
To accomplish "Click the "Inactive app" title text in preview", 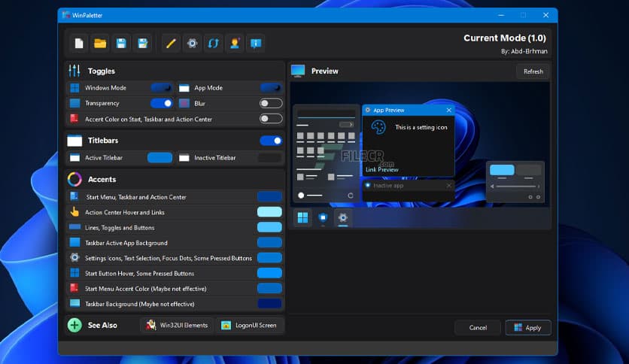I will click(388, 186).
